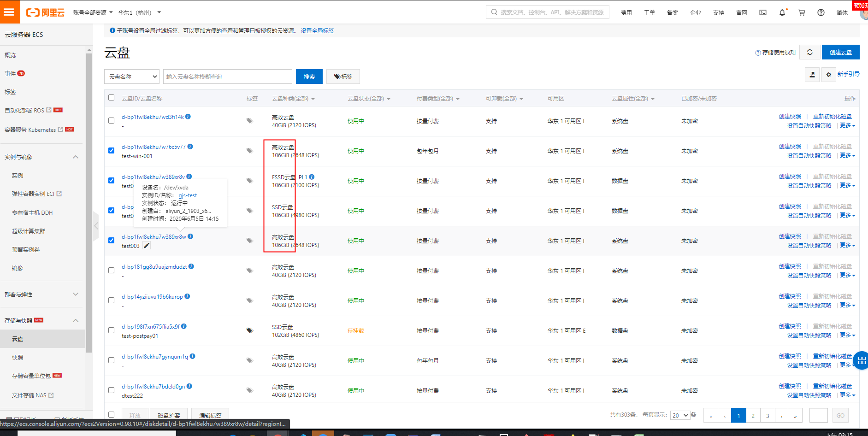Click tag icon in test-postpay01 row
The width and height of the screenshot is (868, 436).
click(x=249, y=330)
